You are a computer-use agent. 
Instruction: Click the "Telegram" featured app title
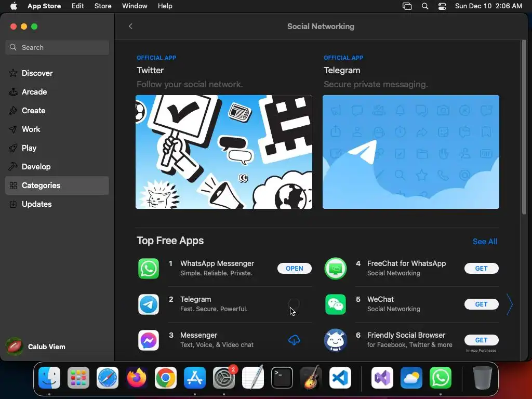[x=342, y=70]
